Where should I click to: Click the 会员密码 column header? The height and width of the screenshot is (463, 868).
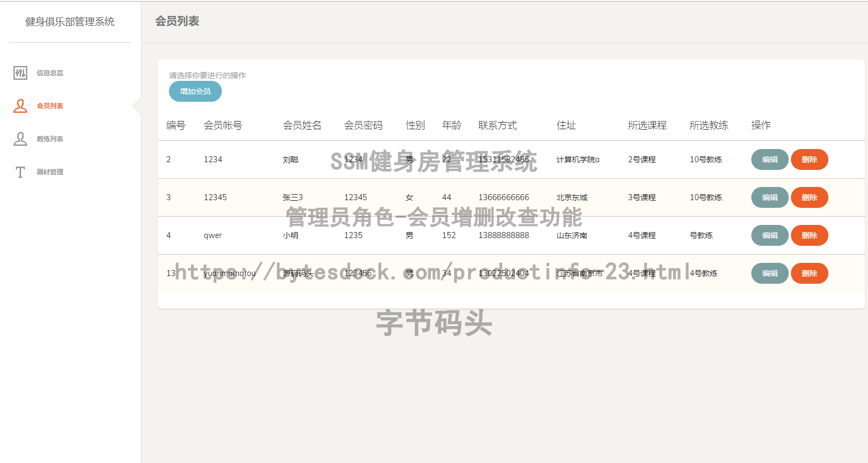363,125
